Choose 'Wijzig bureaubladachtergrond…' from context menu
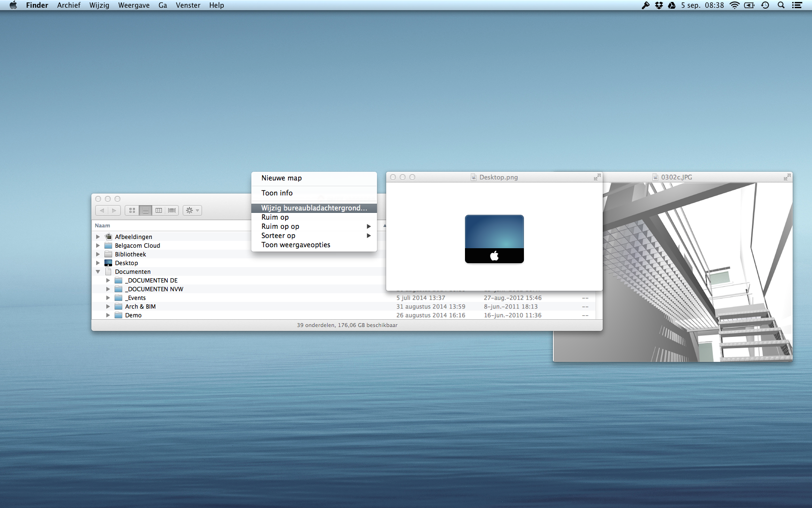This screenshot has height=508, width=812. [x=314, y=208]
